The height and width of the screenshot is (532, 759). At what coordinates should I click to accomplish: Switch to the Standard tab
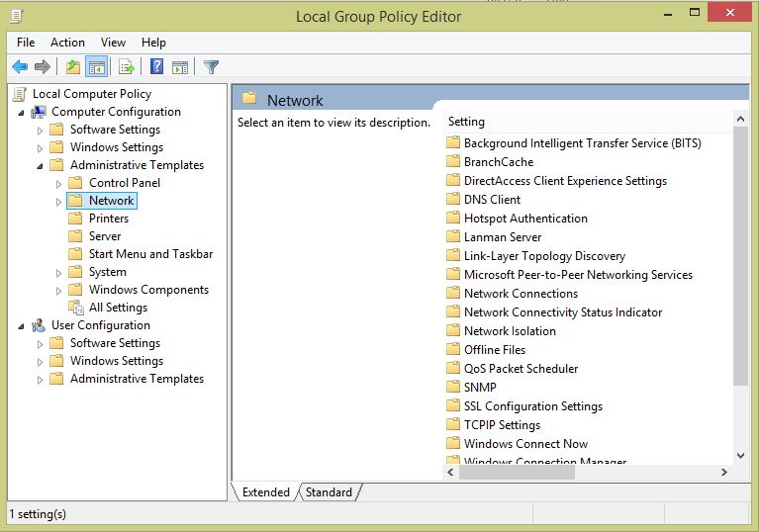[x=329, y=491]
